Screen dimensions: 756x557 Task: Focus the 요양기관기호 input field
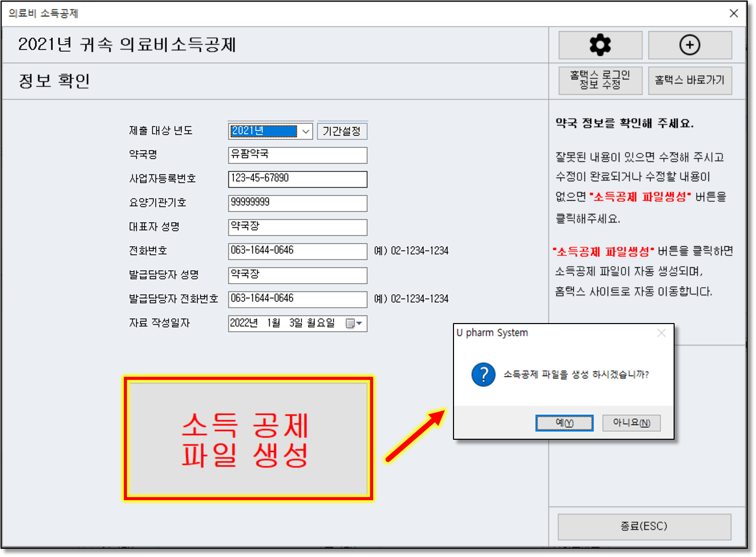click(297, 203)
